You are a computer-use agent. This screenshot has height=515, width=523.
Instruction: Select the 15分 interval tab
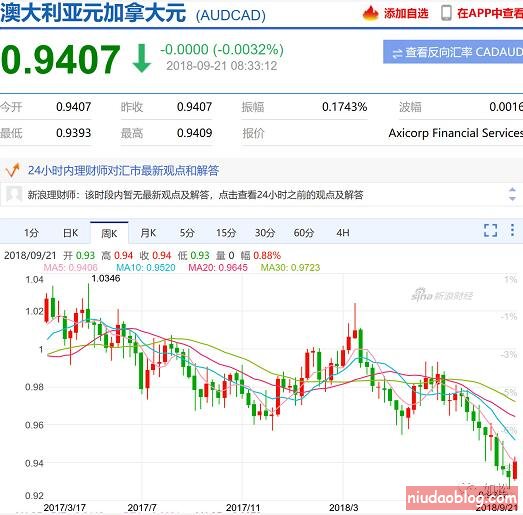pos(226,232)
